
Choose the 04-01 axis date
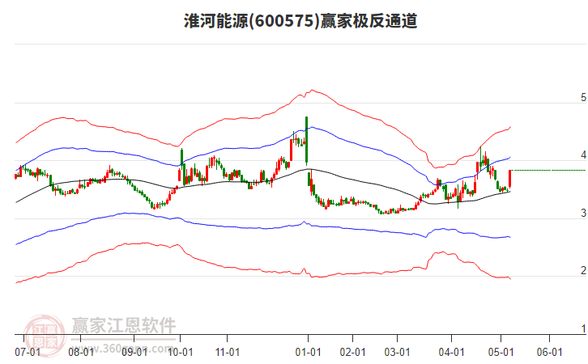pyautogui.click(x=451, y=353)
